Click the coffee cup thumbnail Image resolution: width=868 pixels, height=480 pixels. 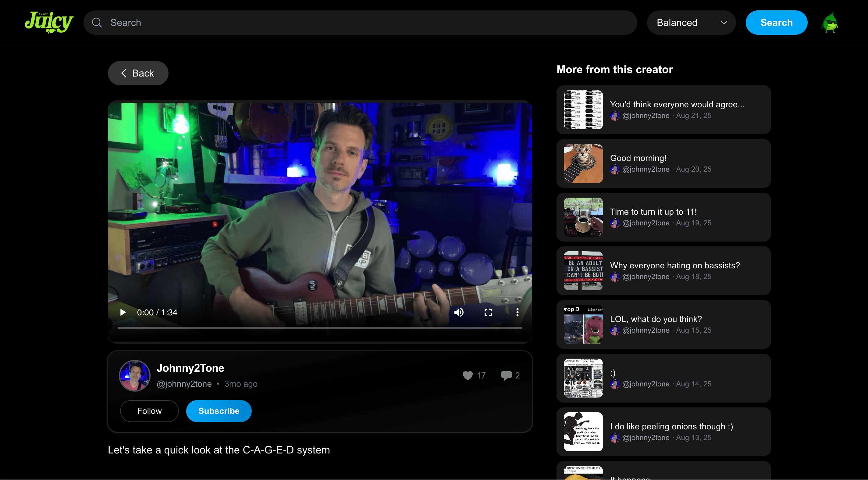(583, 217)
